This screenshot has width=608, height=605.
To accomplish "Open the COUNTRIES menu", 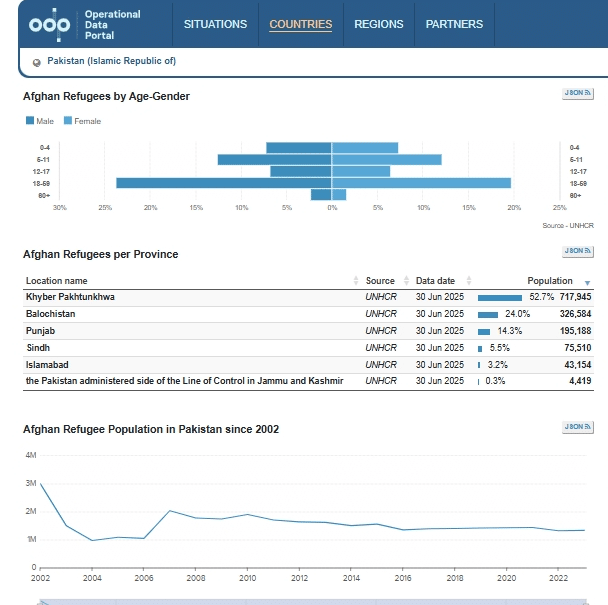I will (301, 24).
